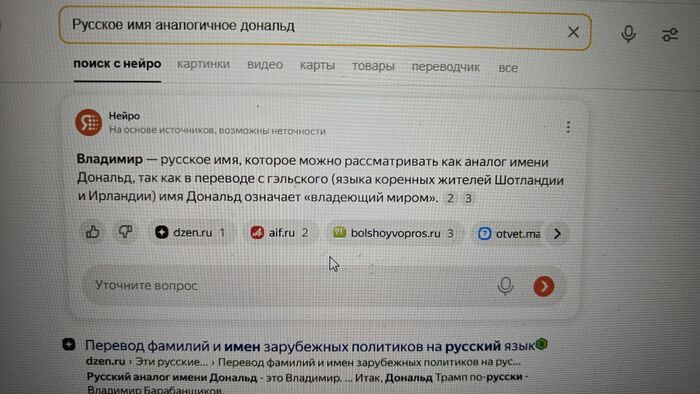Switch to the картинки tab
This screenshot has height=394, width=700.
tap(203, 64)
